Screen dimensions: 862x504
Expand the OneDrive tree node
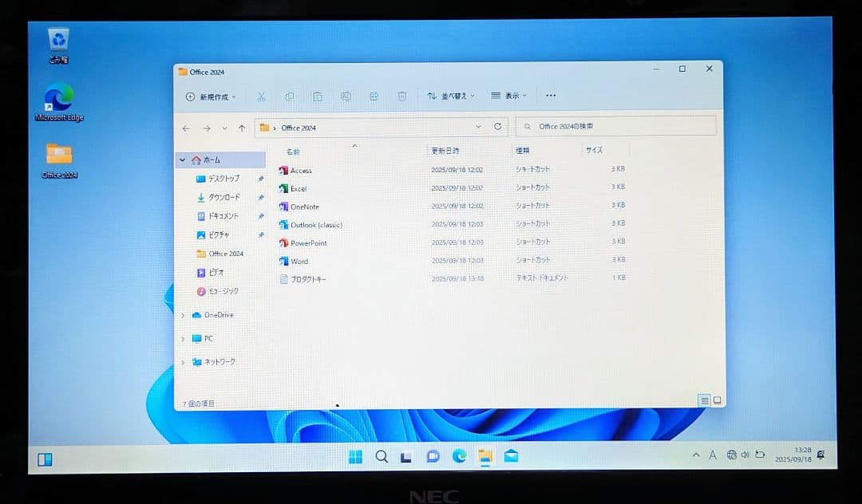pos(183,315)
